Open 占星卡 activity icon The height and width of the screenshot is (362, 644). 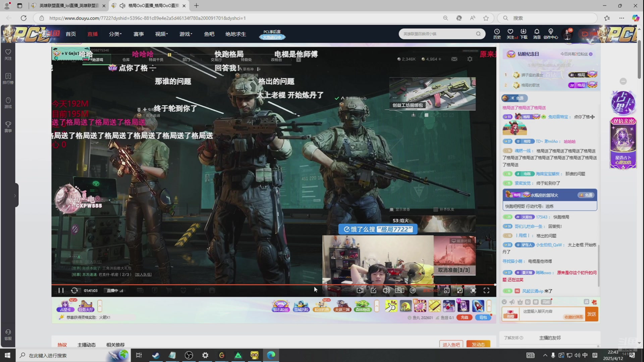(x=65, y=306)
